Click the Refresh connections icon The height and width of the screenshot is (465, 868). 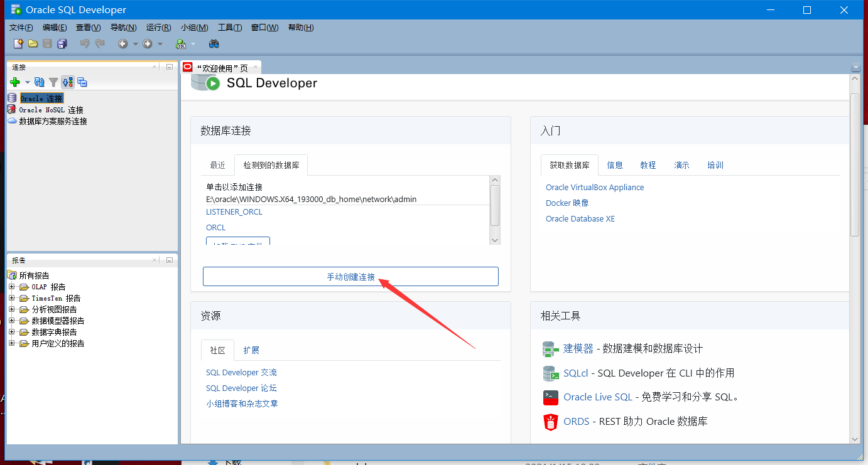pyautogui.click(x=39, y=82)
